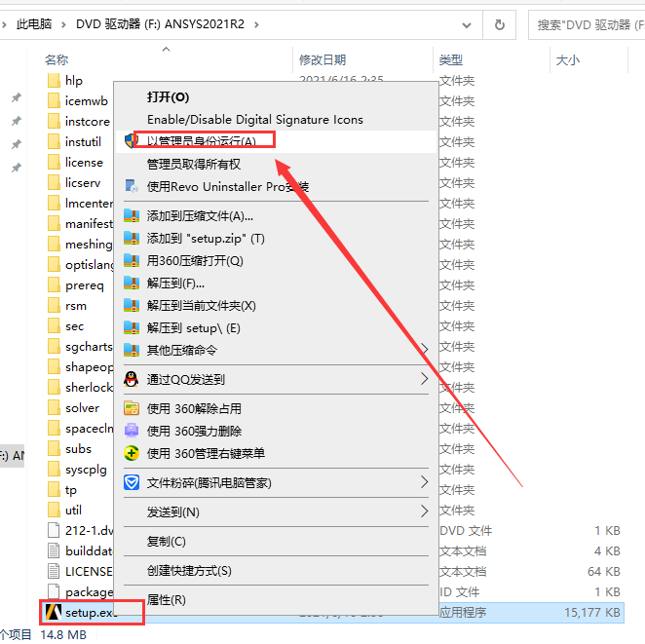Select the lmcenter folder row
The width and height of the screenshot is (645, 644).
pyautogui.click(x=80, y=204)
